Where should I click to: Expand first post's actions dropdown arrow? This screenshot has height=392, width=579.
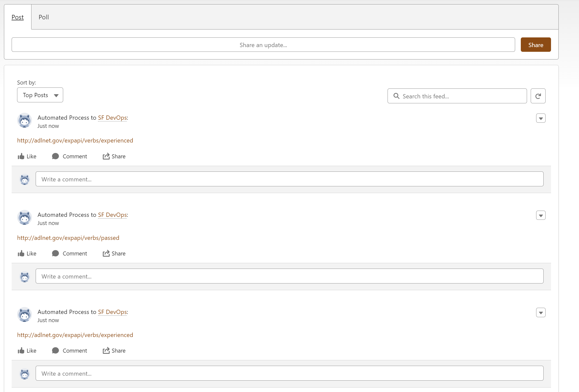[540, 118]
